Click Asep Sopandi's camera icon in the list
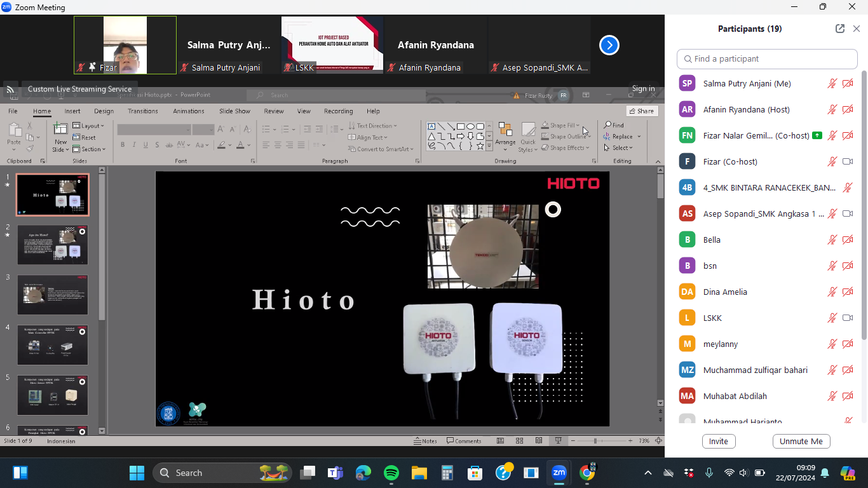Image resolution: width=868 pixels, height=488 pixels. pos(848,213)
